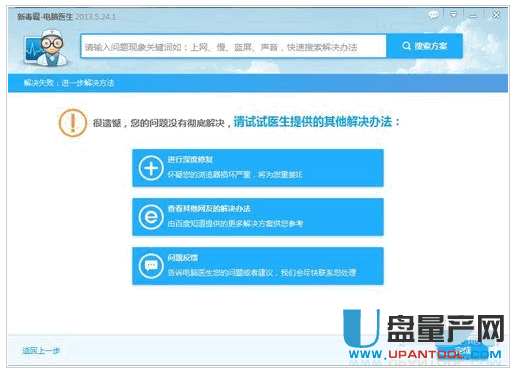Click the speech bubble icon in feedback option
Screen dimensions: 517x371
pos(151,266)
